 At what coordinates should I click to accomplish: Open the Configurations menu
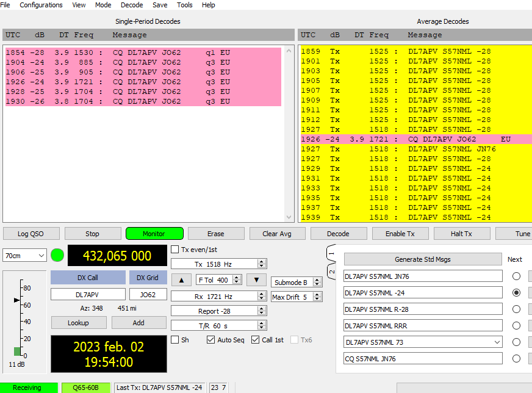coord(41,5)
